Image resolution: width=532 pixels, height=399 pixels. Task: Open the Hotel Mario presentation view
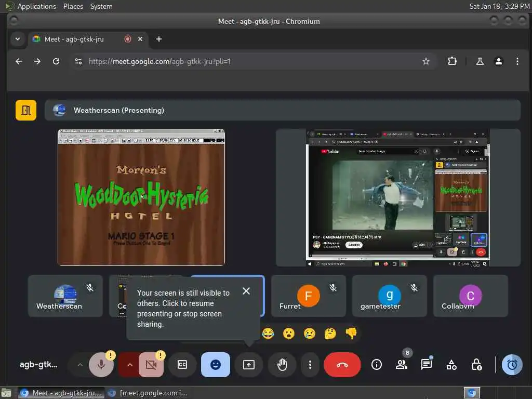[x=141, y=197]
